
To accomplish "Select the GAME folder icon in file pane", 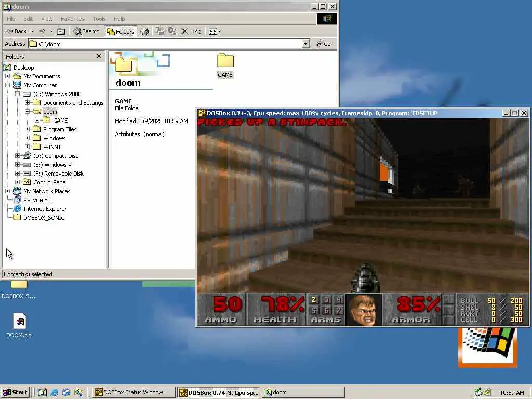I will [225, 66].
